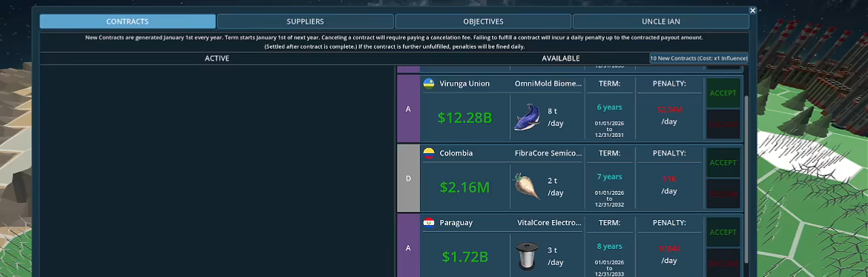Accept the Virunga Union contract
This screenshot has width=868, height=277.
coord(723,93)
